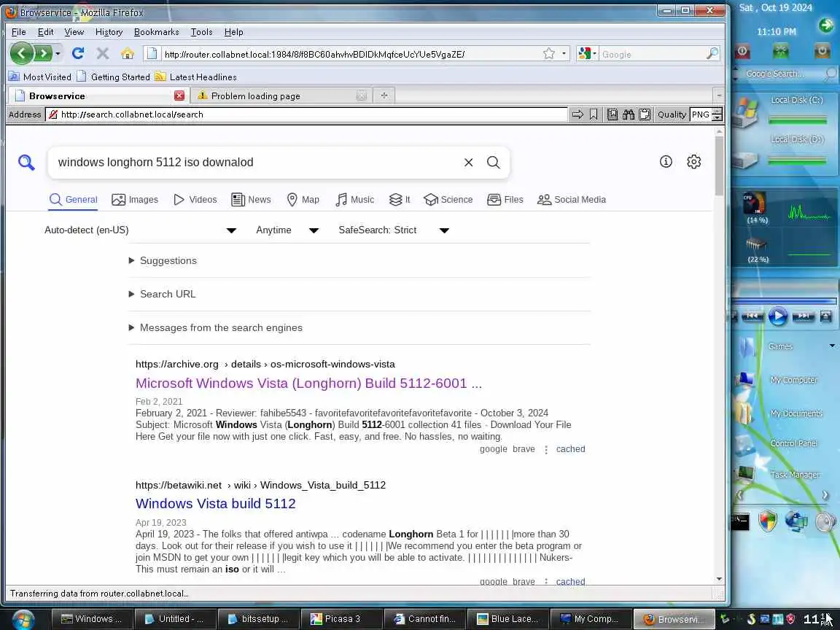Switch to Blue Lace taskbar window
Screen dimensions: 840x630
[507, 619]
